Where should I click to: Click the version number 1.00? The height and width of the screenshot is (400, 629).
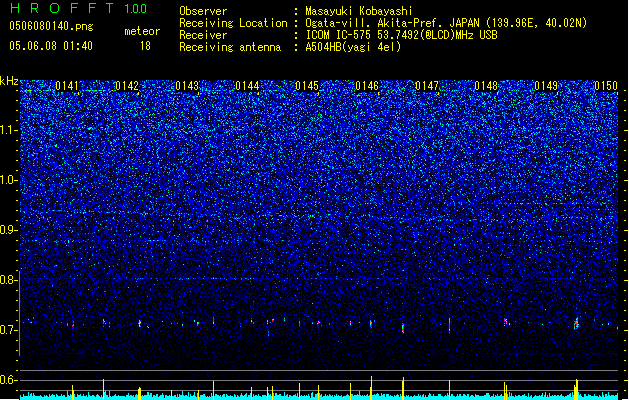(135, 9)
